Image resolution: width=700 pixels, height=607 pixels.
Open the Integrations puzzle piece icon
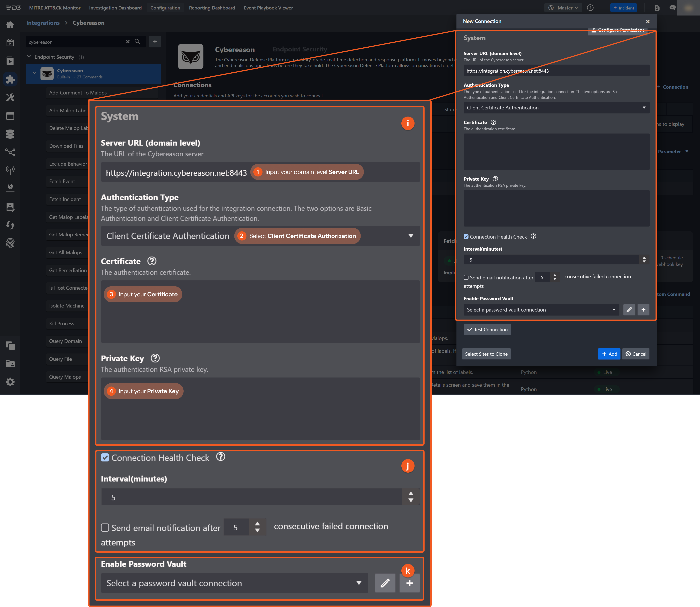pyautogui.click(x=11, y=79)
